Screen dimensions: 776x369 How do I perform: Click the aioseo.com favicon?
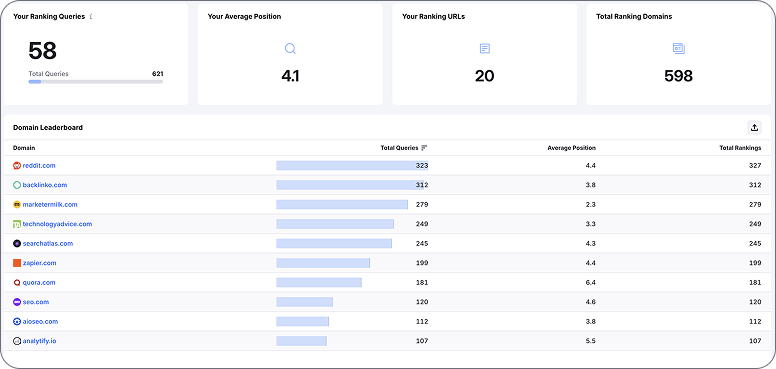[17, 322]
